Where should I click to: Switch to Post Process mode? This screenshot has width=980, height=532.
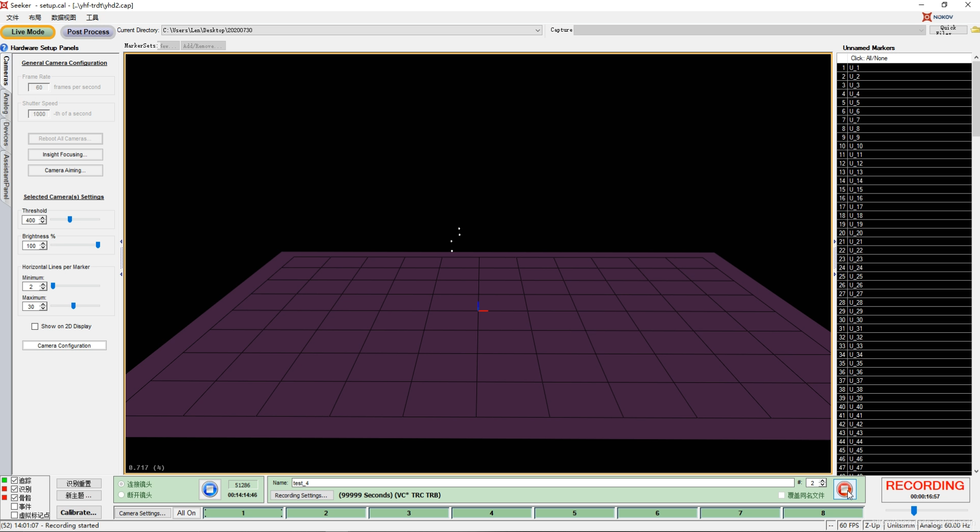click(x=88, y=32)
